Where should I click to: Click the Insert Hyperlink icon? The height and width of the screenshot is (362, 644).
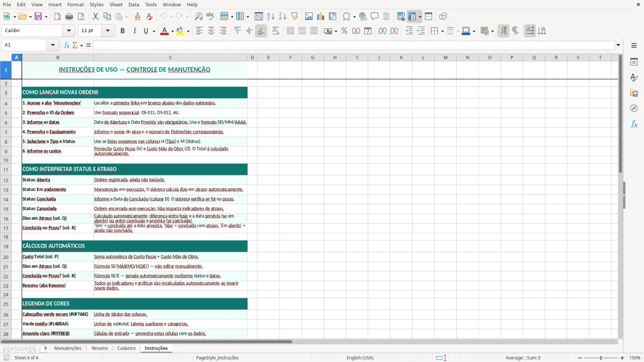(x=363, y=17)
